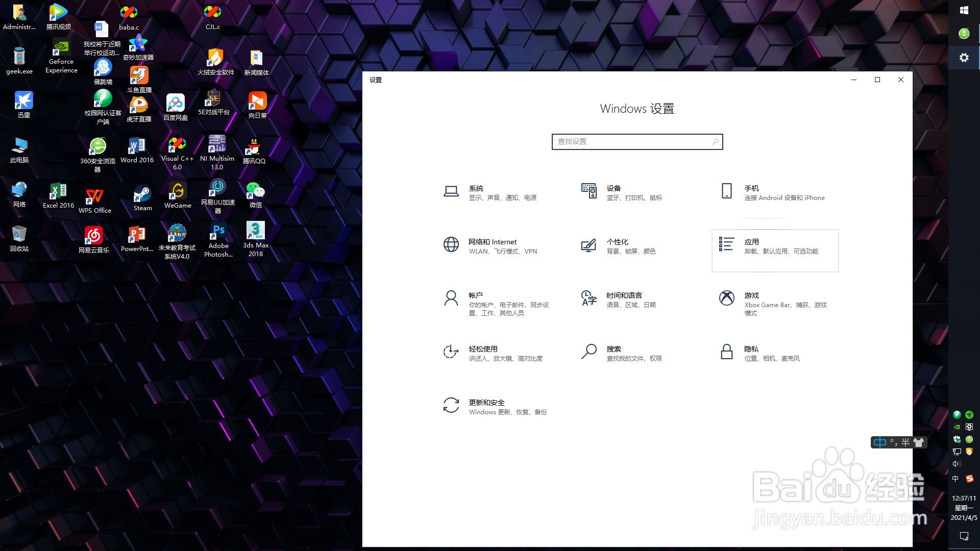This screenshot has height=551, width=980.
Task: Open the notification center icon
Action: 964,536
